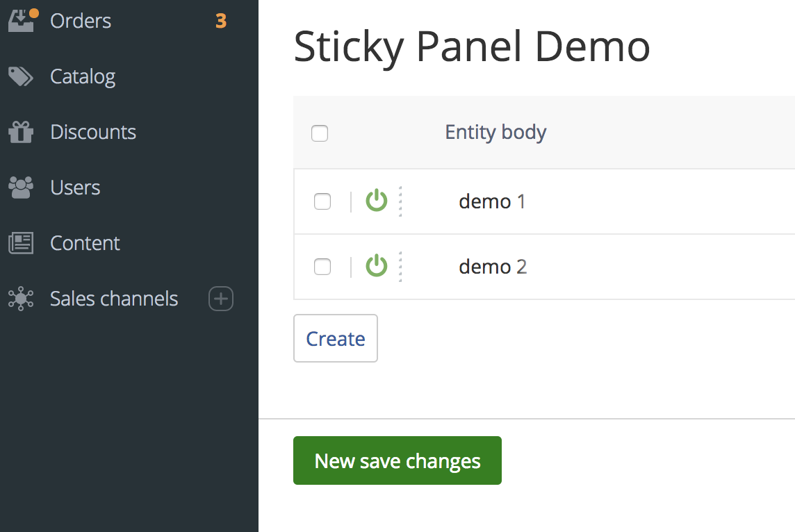Tick the select-all checkbox in table header
This screenshot has width=795, height=532.
(320, 133)
